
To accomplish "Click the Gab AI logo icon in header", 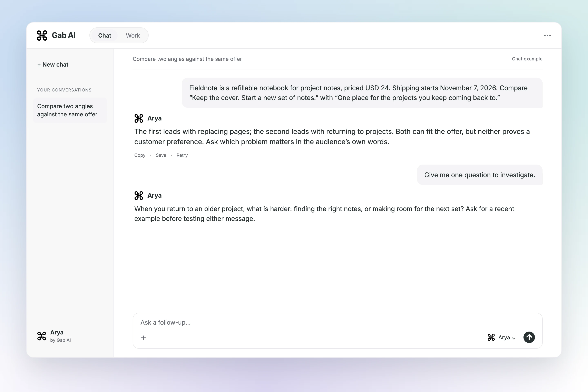I will click(42, 36).
